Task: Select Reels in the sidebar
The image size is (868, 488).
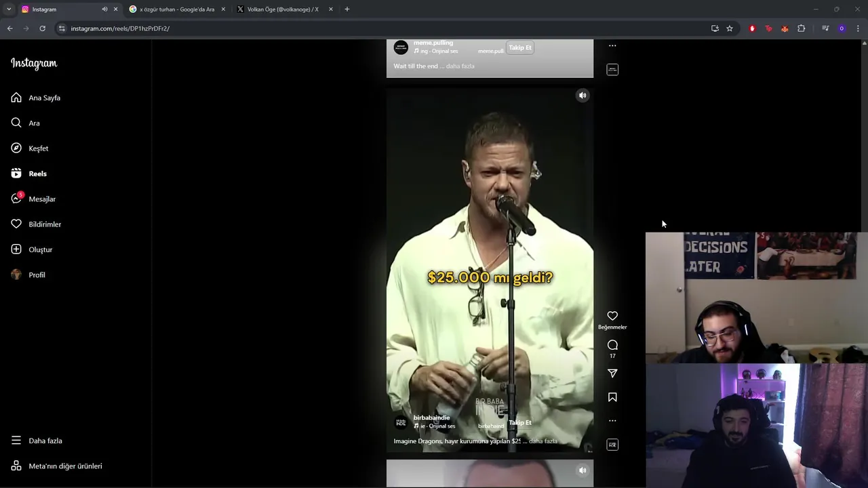Action: coord(29,174)
